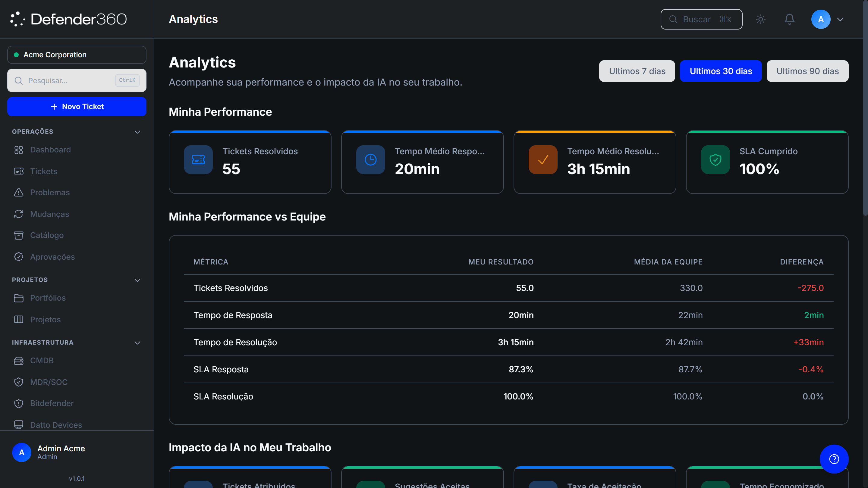The height and width of the screenshot is (488, 868).
Task: Click the Tickets Resolvidos ticket icon
Action: [198, 160]
